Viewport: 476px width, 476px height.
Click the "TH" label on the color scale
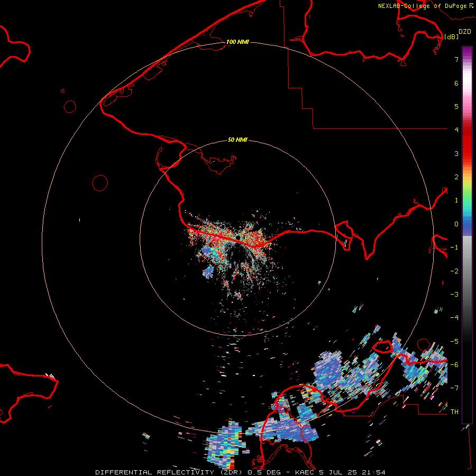(454, 411)
